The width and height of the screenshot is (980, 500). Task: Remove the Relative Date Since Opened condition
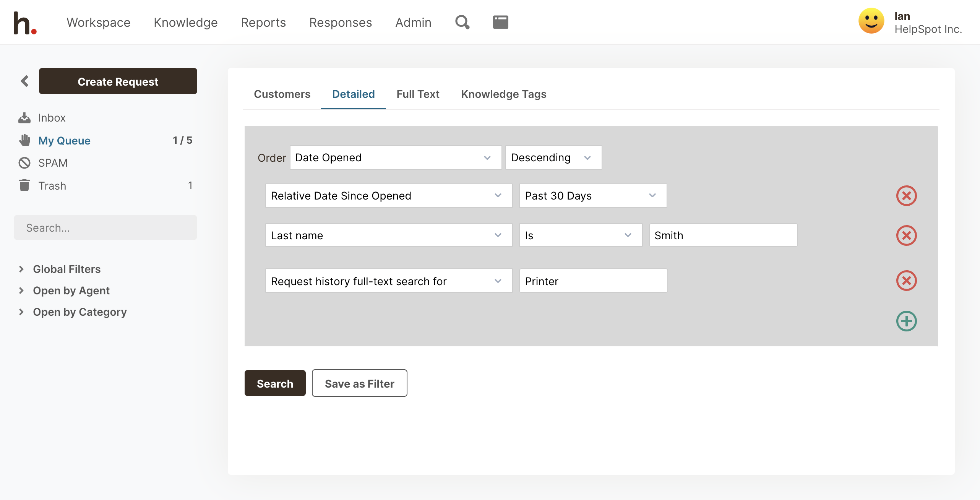906,196
